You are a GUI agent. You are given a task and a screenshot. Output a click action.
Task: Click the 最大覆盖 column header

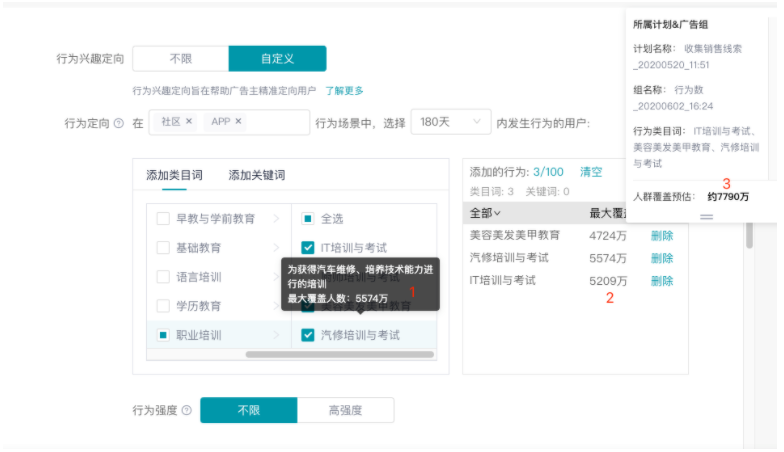[x=608, y=213]
